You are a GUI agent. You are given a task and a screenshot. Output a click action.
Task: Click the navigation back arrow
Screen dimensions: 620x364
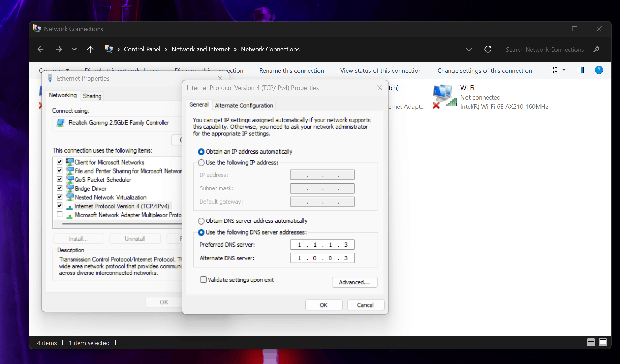click(40, 49)
